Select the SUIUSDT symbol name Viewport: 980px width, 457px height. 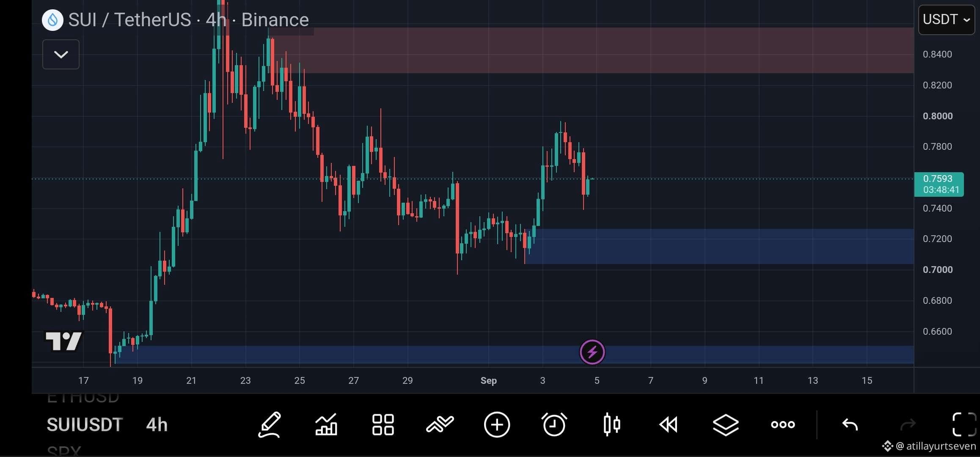pos(85,424)
